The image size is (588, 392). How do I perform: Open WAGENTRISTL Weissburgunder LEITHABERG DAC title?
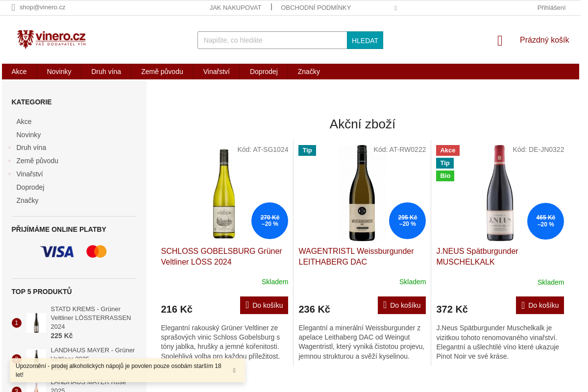pyautogui.click(x=356, y=257)
